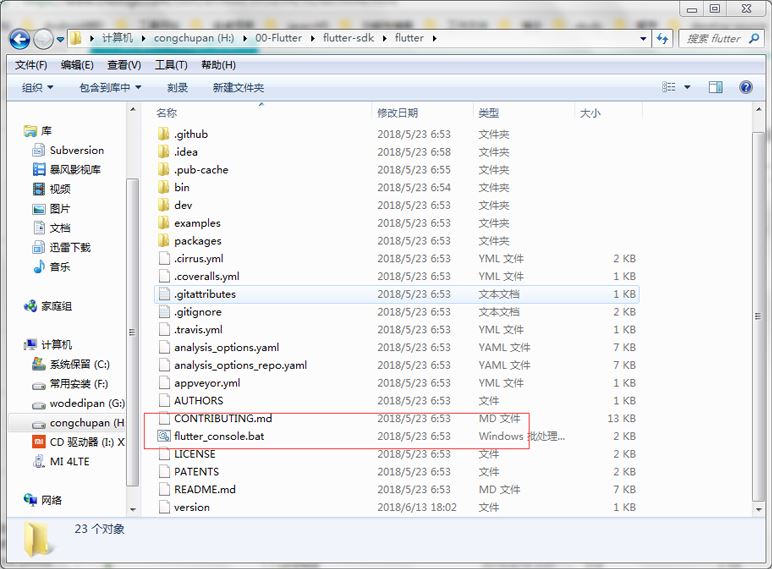The width and height of the screenshot is (772, 569).
Task: Jump to flutter-sdk in the breadcrumb
Action: (348, 38)
